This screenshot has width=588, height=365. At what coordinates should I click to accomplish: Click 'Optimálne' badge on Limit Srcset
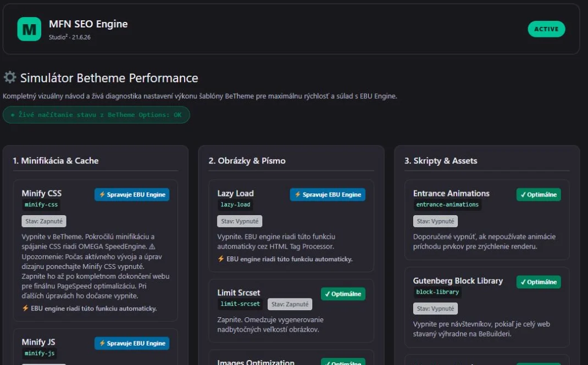coord(343,294)
